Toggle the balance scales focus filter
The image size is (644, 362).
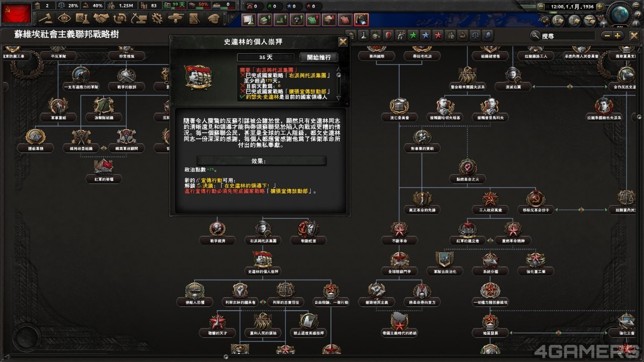pyautogui.click(x=475, y=36)
